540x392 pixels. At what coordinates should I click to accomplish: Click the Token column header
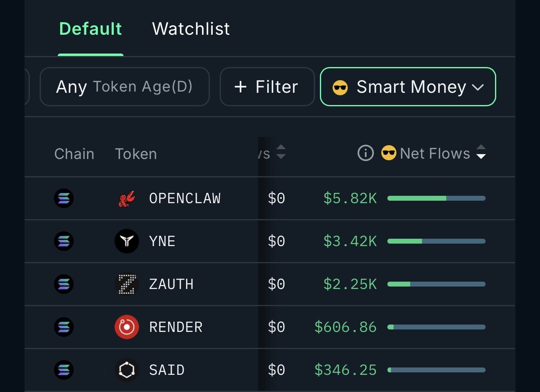pos(136,154)
